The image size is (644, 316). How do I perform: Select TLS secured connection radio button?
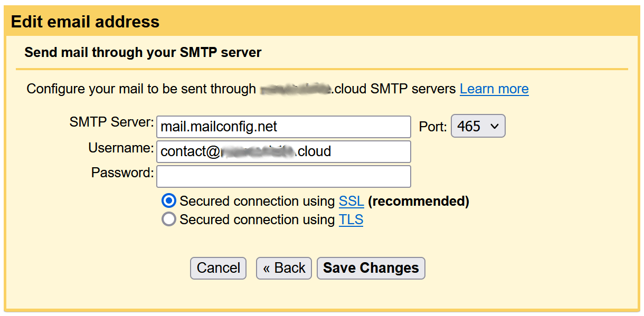pyautogui.click(x=169, y=219)
